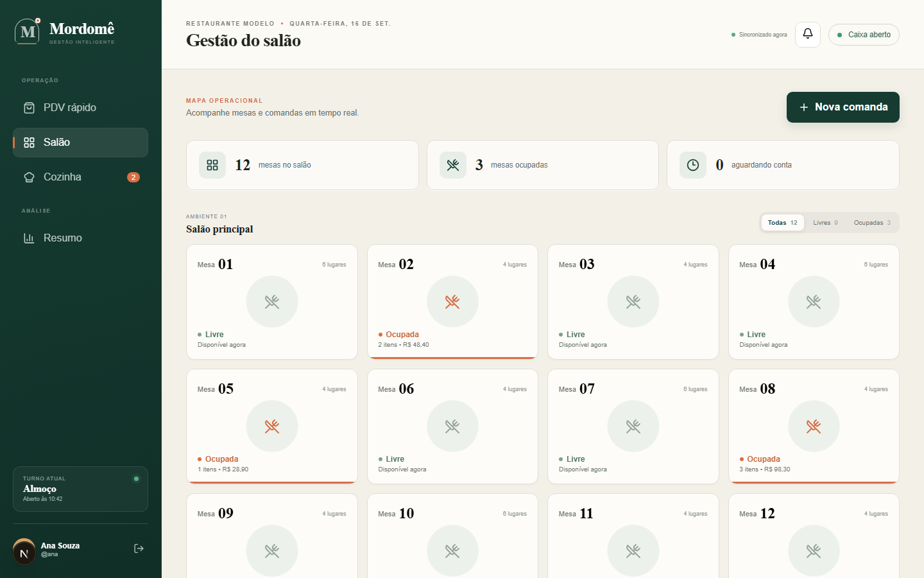Image resolution: width=924 pixels, height=578 pixels.
Task: Click the cutlery icon on Mesa 12
Action: [814, 551]
